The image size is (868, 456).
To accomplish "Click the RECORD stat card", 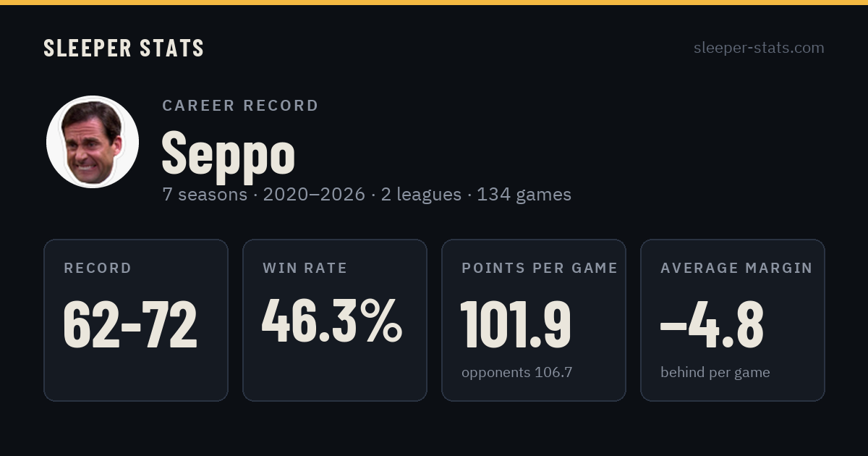I will click(136, 320).
